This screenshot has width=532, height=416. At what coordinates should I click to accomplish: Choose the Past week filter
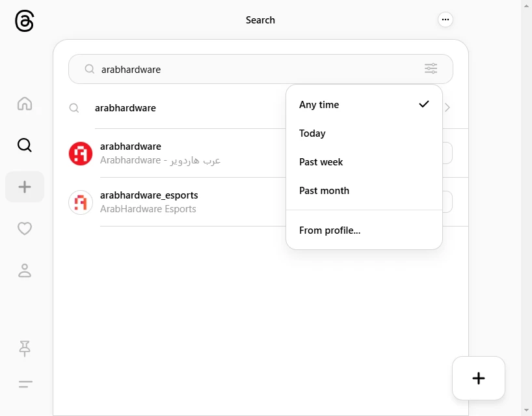(x=364, y=162)
